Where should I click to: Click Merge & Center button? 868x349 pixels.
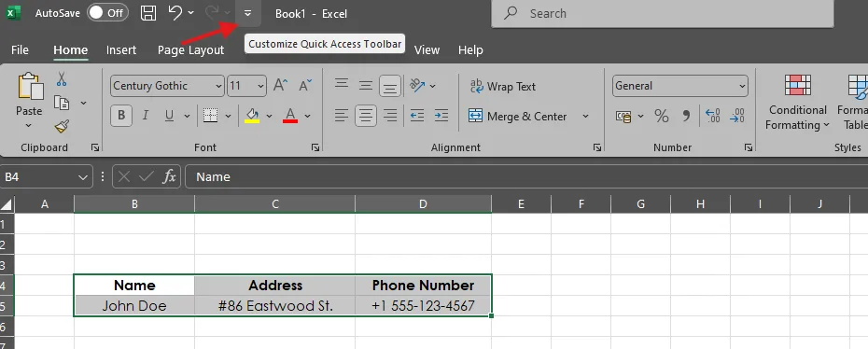click(x=518, y=116)
